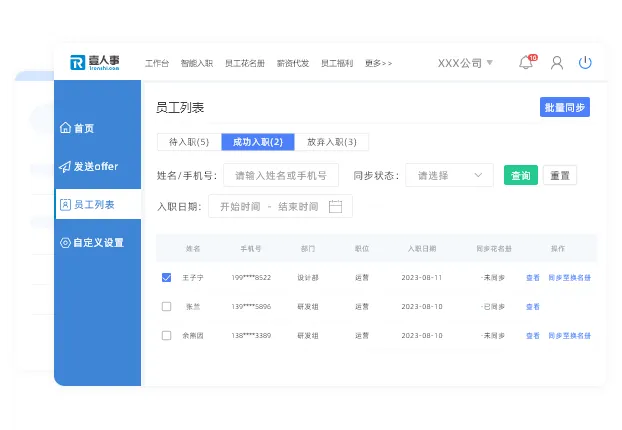Click the gear icon for 自定义设置

click(x=65, y=243)
